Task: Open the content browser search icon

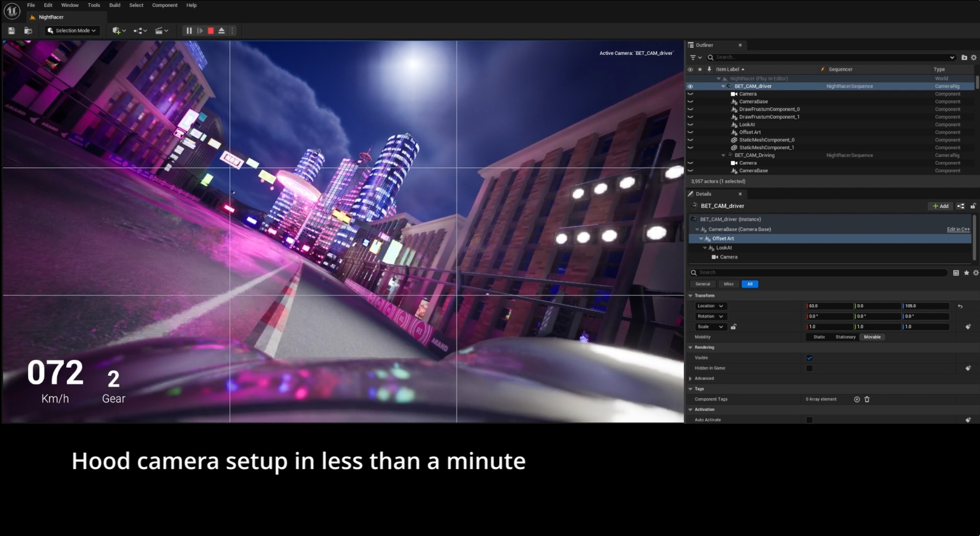Action: coord(28,31)
